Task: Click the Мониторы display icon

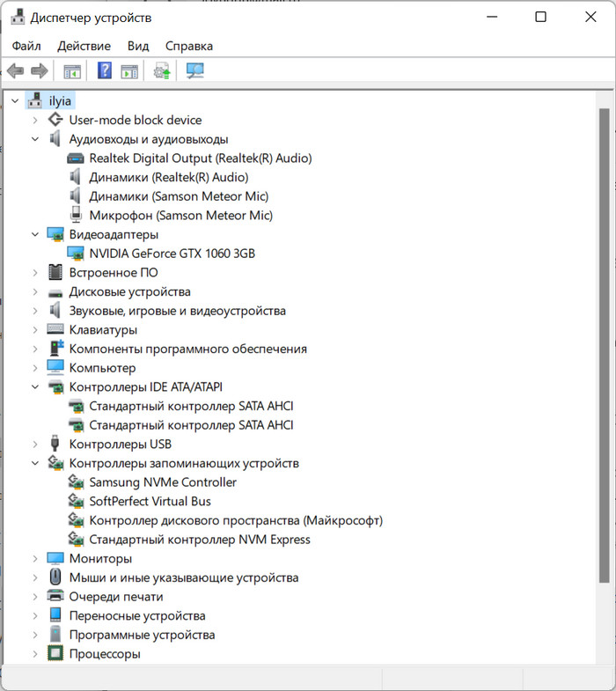Action: point(55,558)
